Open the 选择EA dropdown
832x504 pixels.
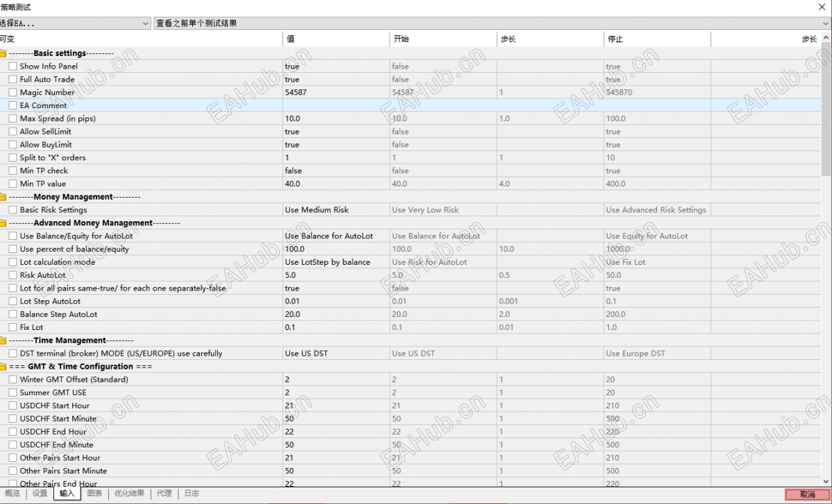pos(75,24)
